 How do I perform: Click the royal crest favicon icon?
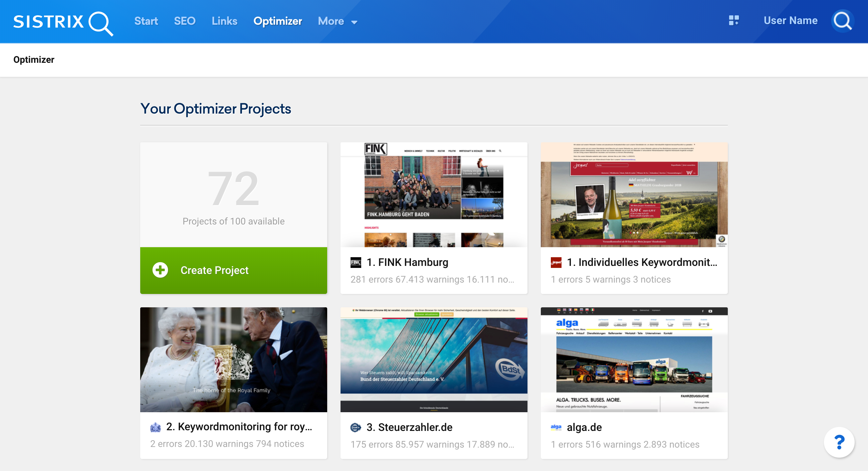pyautogui.click(x=155, y=427)
